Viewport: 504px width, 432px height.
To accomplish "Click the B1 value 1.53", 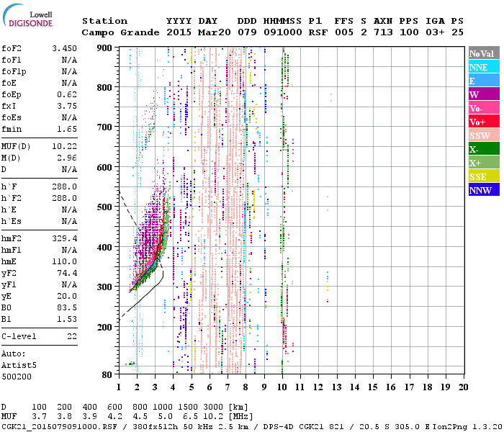I will tap(67, 320).
